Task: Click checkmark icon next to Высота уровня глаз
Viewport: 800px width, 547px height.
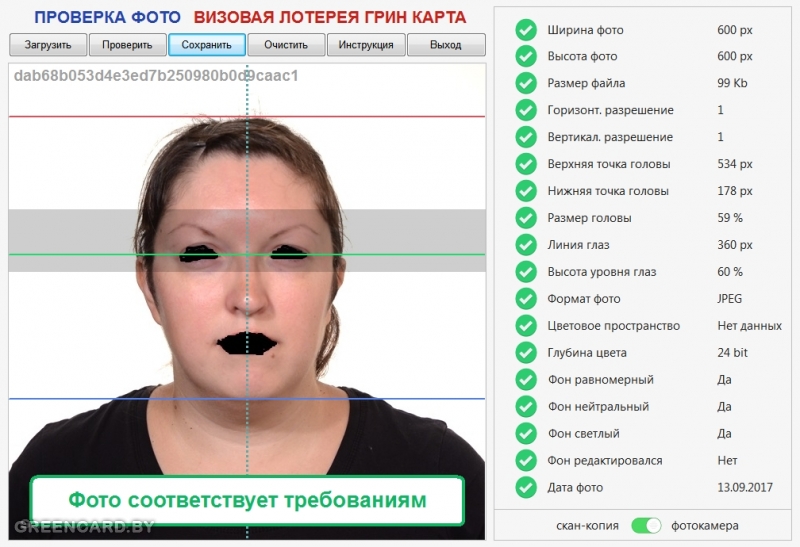Action: [x=526, y=272]
